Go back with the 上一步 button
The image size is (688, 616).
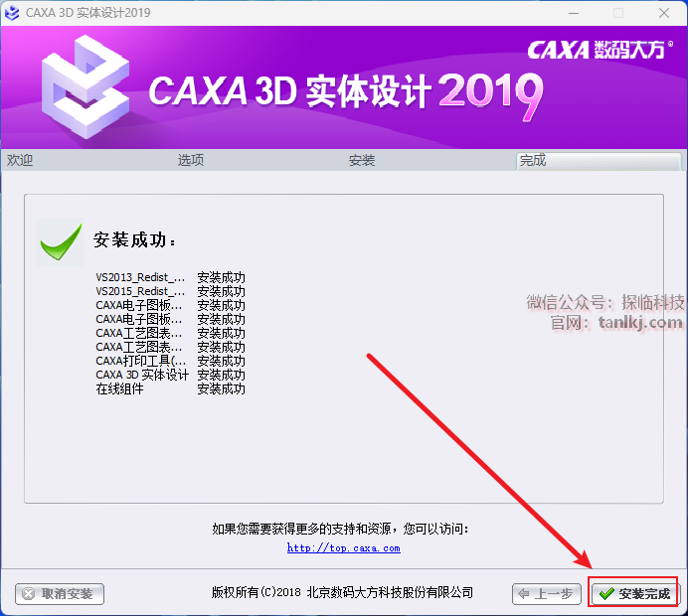[x=546, y=593]
